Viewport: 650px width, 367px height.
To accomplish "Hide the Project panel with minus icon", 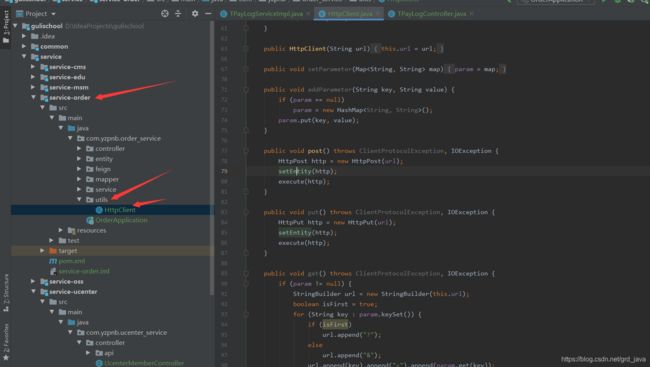I will tap(208, 14).
